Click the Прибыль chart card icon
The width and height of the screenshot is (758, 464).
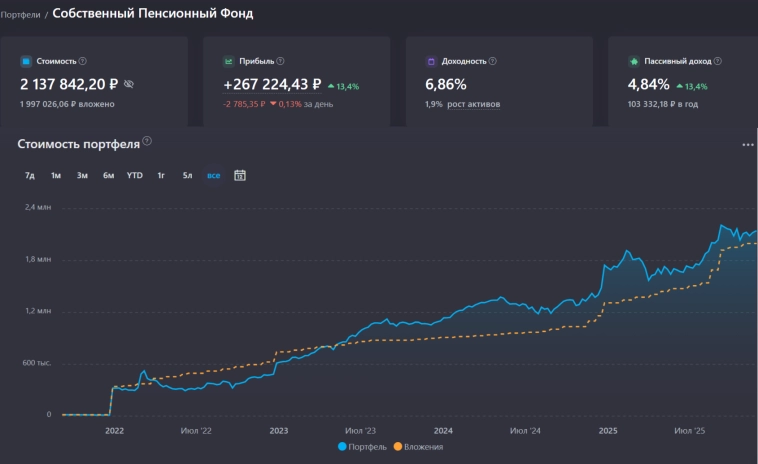click(x=229, y=61)
